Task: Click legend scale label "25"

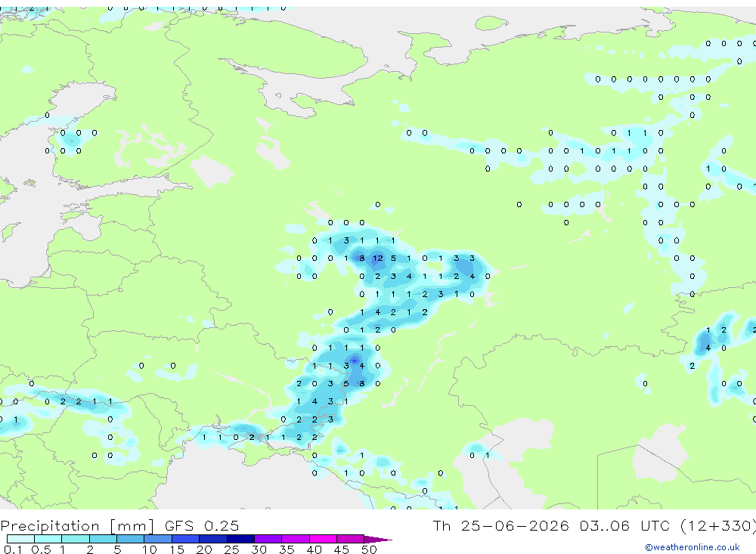Action: click(231, 549)
